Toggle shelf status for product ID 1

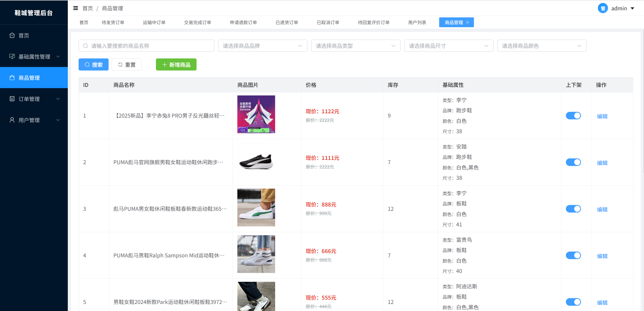pos(573,116)
